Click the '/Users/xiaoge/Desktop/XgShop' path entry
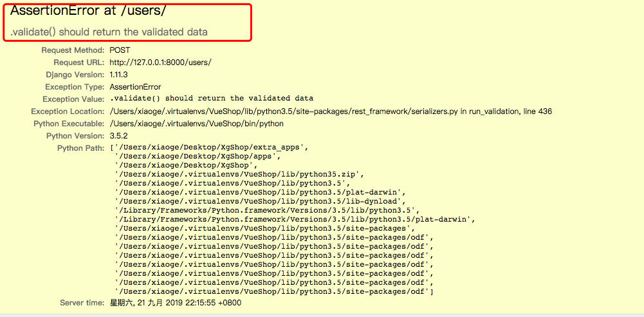644x317 pixels. (186, 166)
